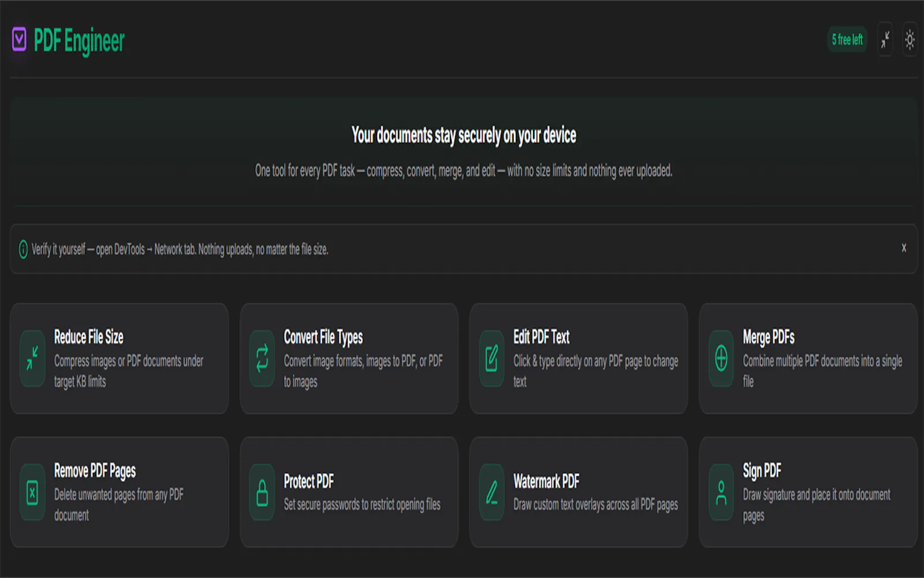Open the Sign PDF card title

(x=762, y=471)
